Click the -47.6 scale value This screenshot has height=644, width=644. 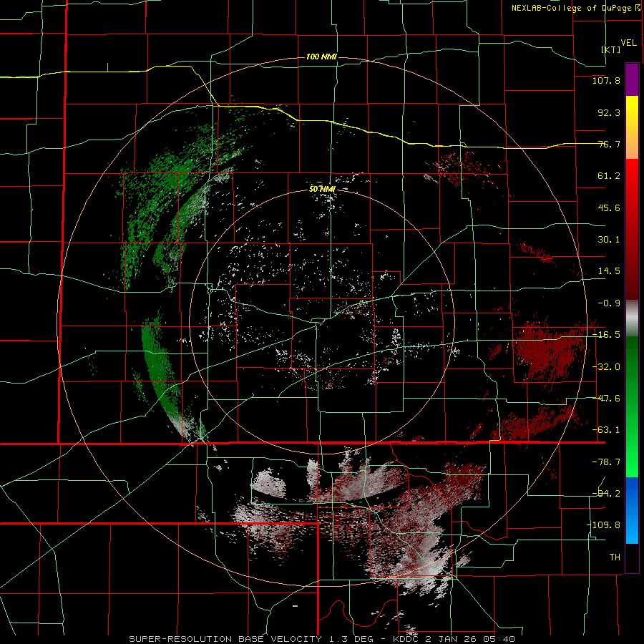pyautogui.click(x=606, y=399)
